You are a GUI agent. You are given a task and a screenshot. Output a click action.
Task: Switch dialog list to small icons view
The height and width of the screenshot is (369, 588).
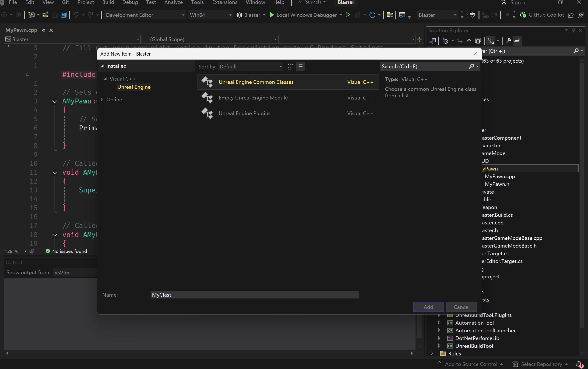tap(300, 66)
